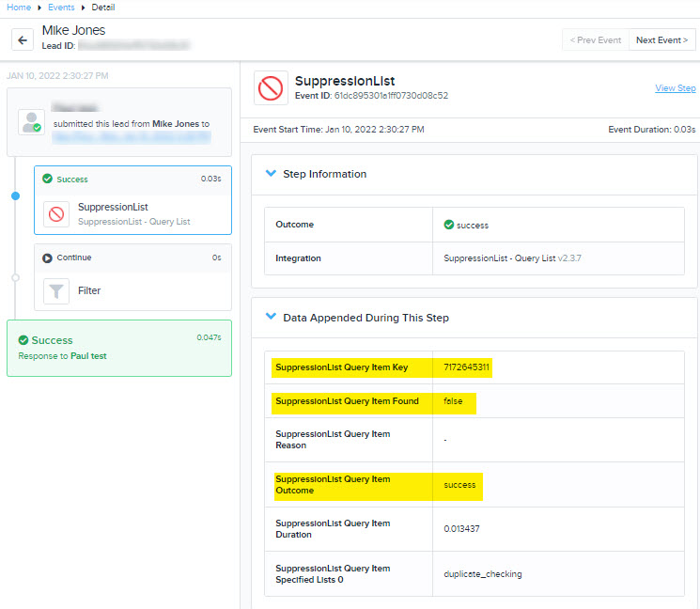Click Next Event button
The image size is (700, 609).
coord(662,40)
